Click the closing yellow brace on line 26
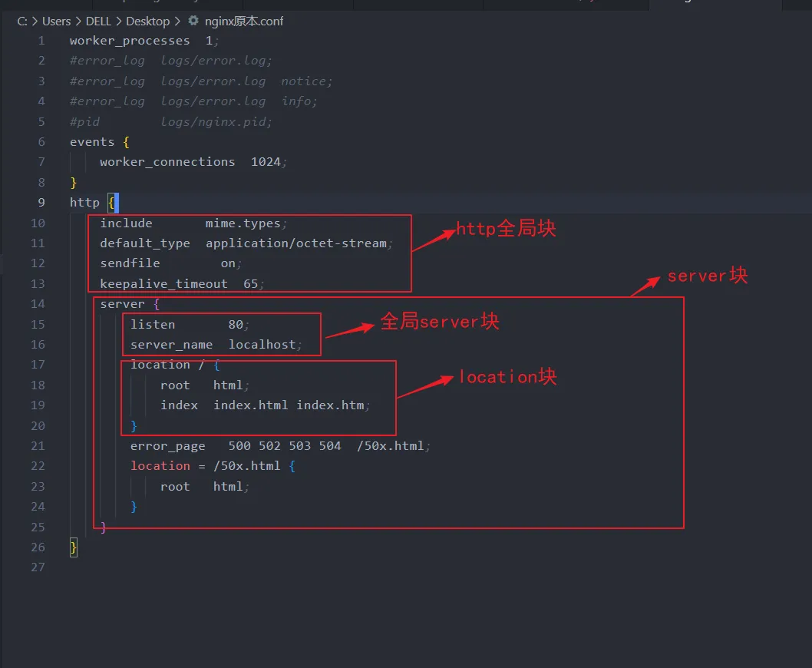 [74, 547]
